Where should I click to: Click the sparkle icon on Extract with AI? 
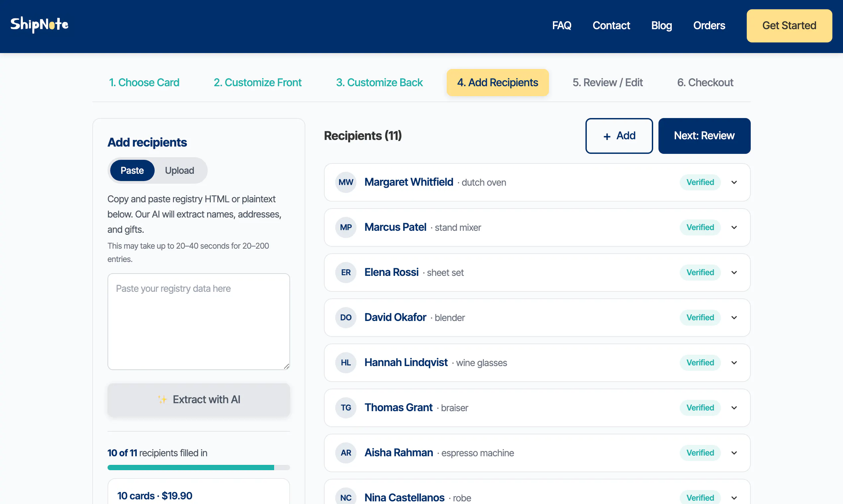(x=163, y=400)
